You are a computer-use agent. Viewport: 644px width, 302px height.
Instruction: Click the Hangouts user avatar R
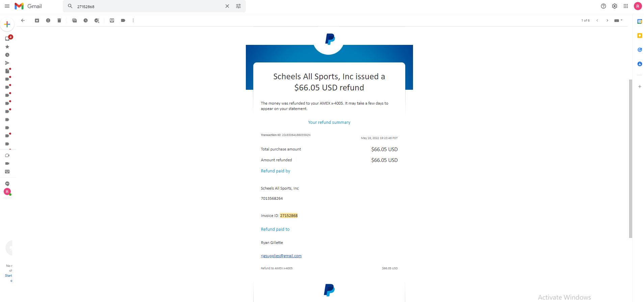click(7, 192)
